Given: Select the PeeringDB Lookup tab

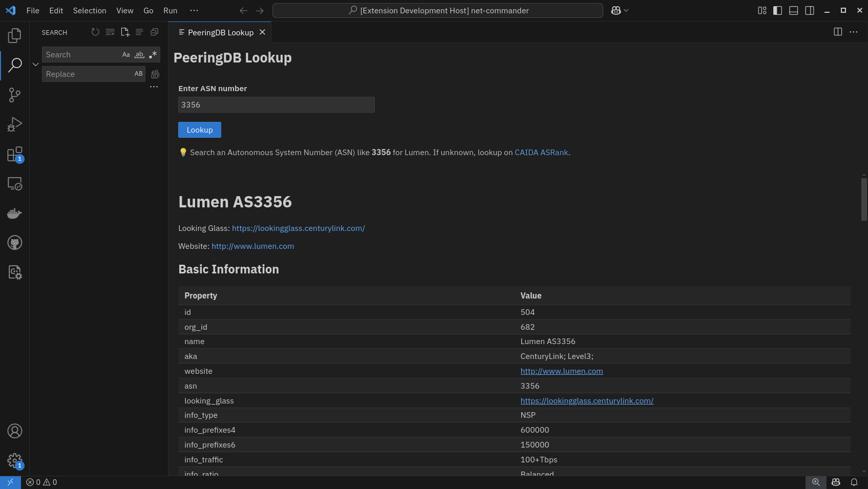Looking at the screenshot, I should 220,32.
